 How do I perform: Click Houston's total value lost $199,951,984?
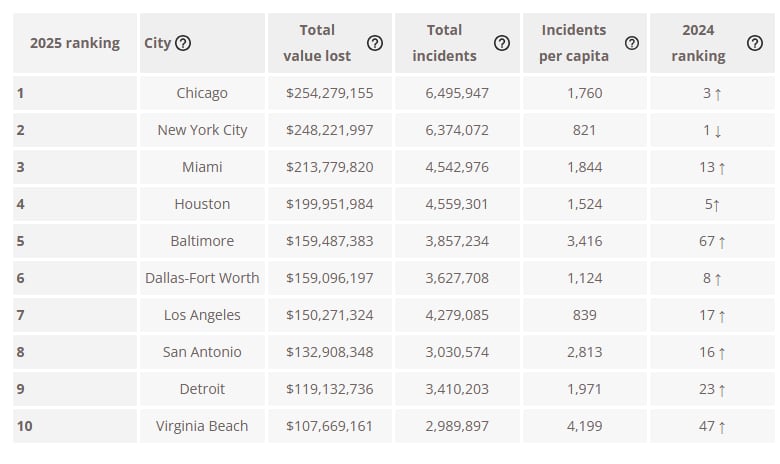pyautogui.click(x=329, y=204)
